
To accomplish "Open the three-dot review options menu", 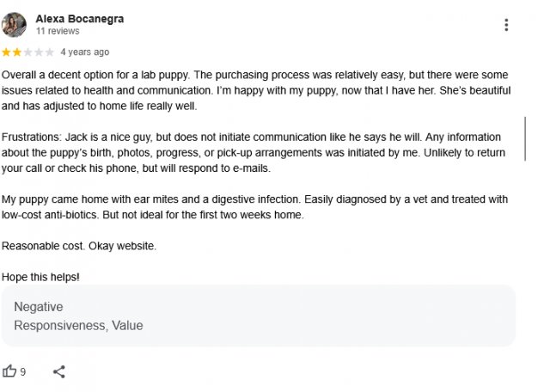I will tap(506, 25).
